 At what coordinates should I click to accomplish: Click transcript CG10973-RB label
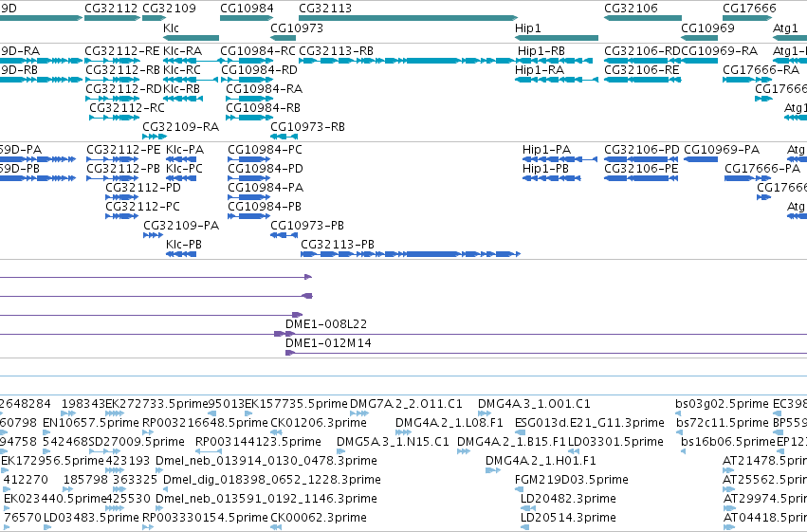(x=307, y=127)
